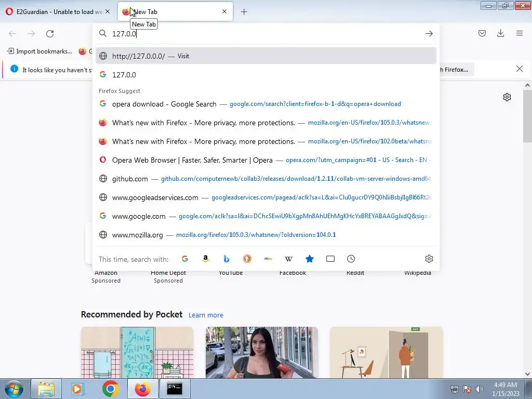Click the scrollbar down arrow

coord(527,374)
